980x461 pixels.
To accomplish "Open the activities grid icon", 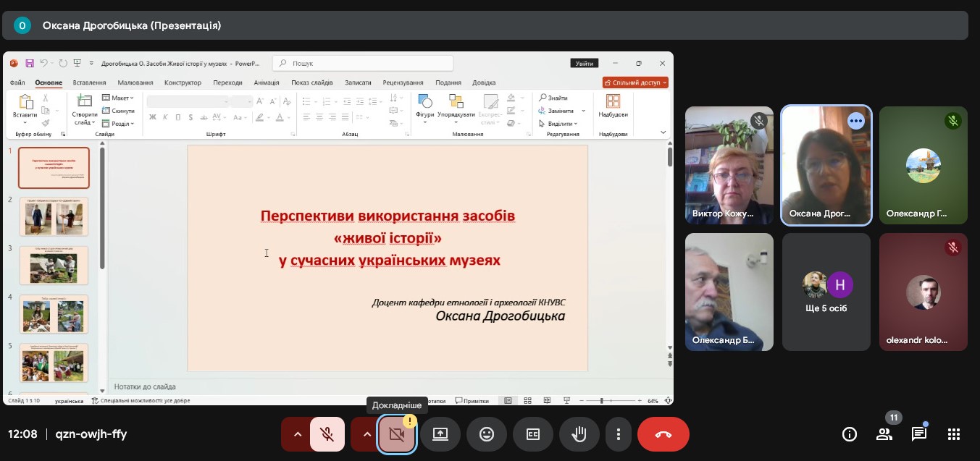I will [954, 434].
